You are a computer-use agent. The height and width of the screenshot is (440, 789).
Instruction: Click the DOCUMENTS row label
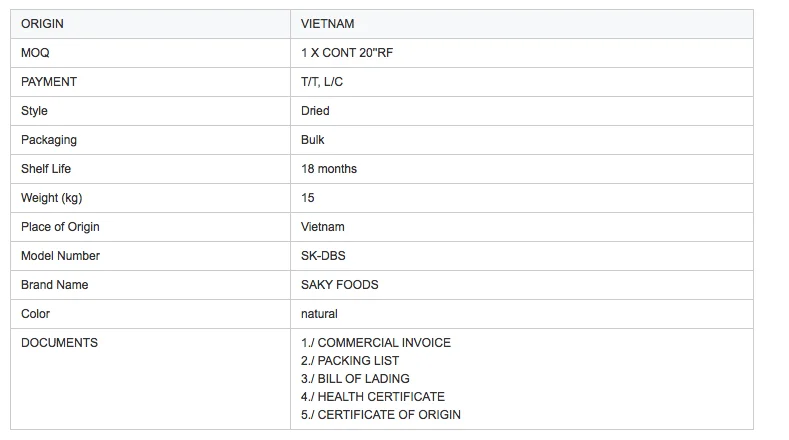59,343
